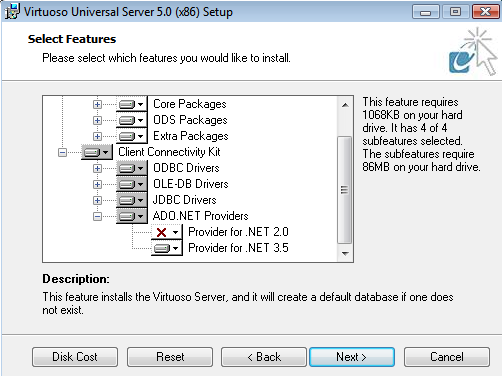Click the feature tree scrollbar thumb
This screenshot has width=502, height=376.
(x=345, y=190)
